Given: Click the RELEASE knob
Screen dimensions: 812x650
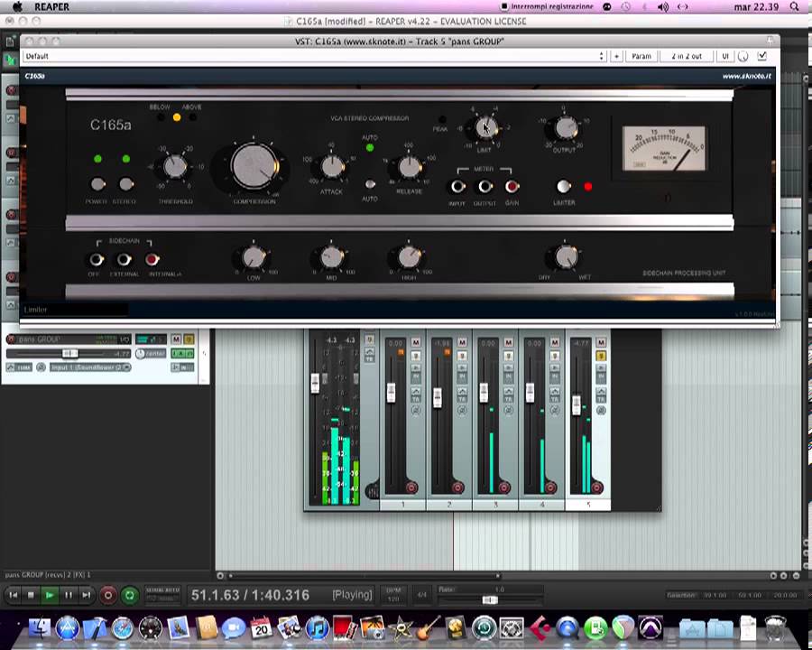Looking at the screenshot, I should point(410,167).
